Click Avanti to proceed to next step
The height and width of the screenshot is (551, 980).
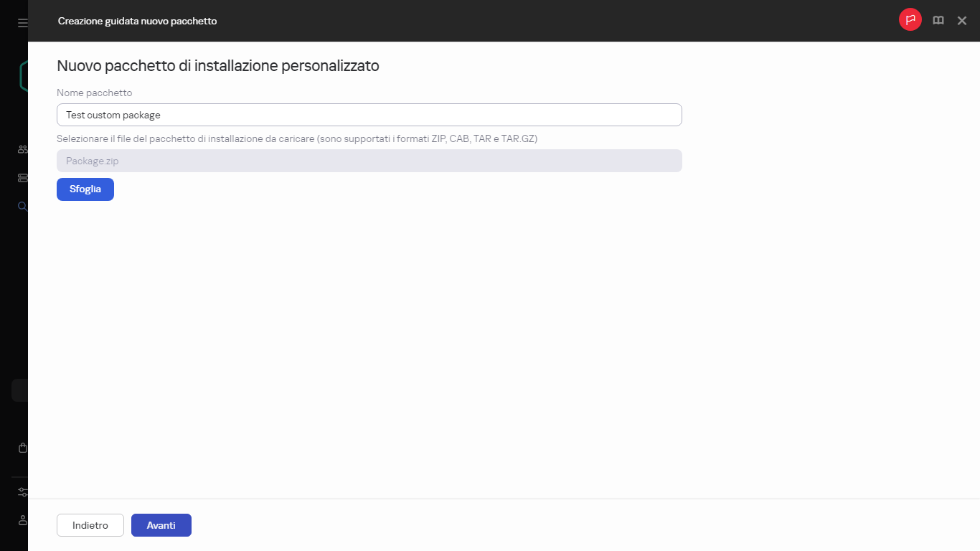coord(161,524)
